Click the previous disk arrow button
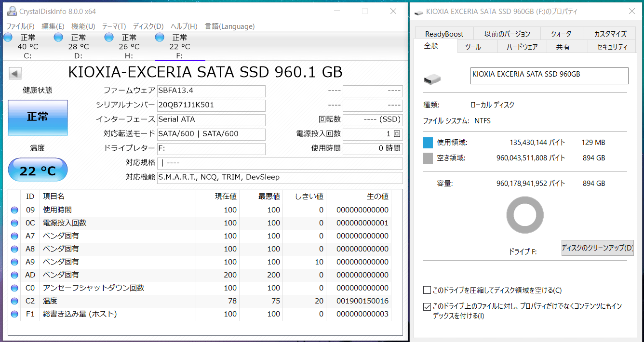The image size is (644, 342). pyautogui.click(x=15, y=74)
